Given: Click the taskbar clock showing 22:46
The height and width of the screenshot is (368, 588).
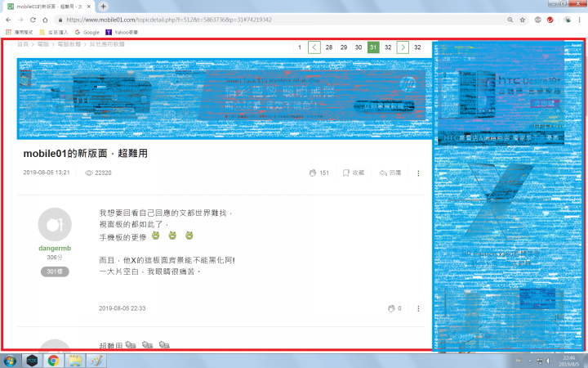Looking at the screenshot, I should pyautogui.click(x=569, y=361).
